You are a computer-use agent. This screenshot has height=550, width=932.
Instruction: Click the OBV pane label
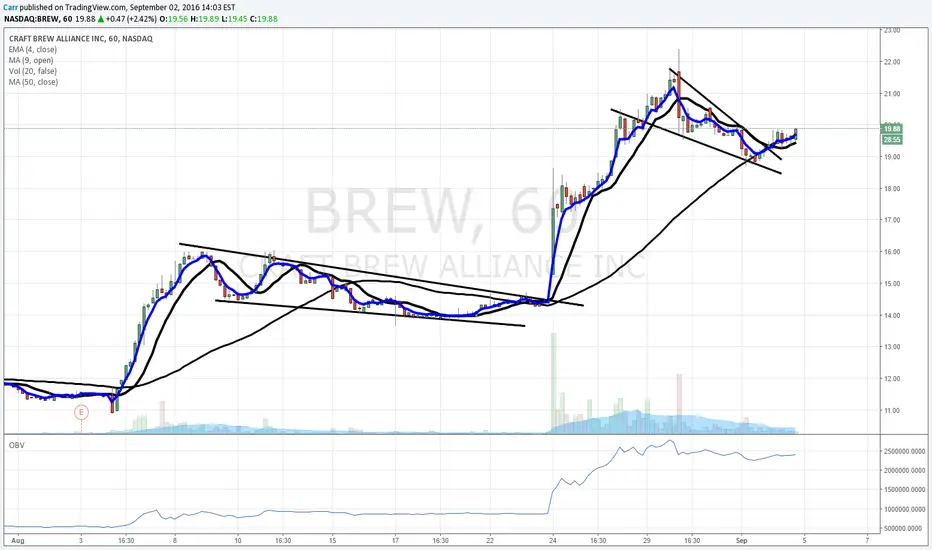[x=17, y=445]
